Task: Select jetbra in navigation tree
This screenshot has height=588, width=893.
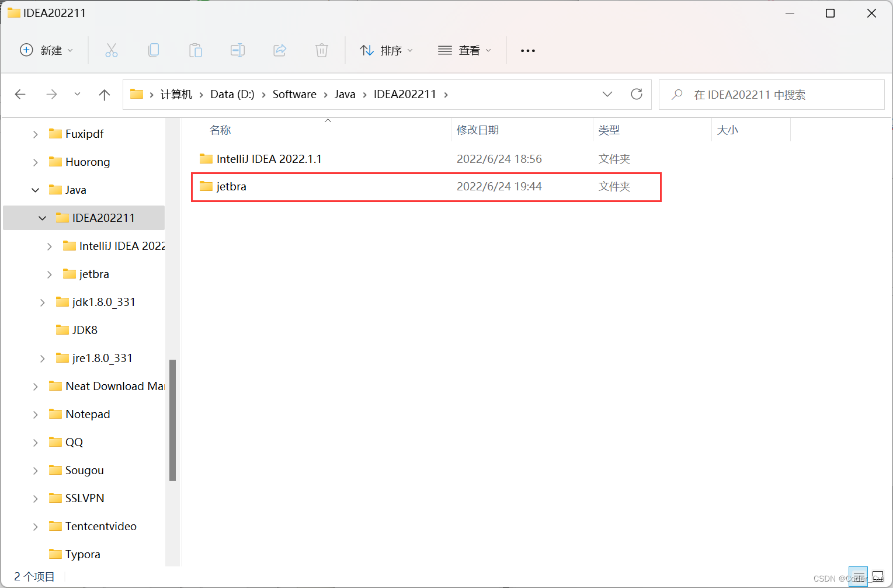Action: (94, 274)
